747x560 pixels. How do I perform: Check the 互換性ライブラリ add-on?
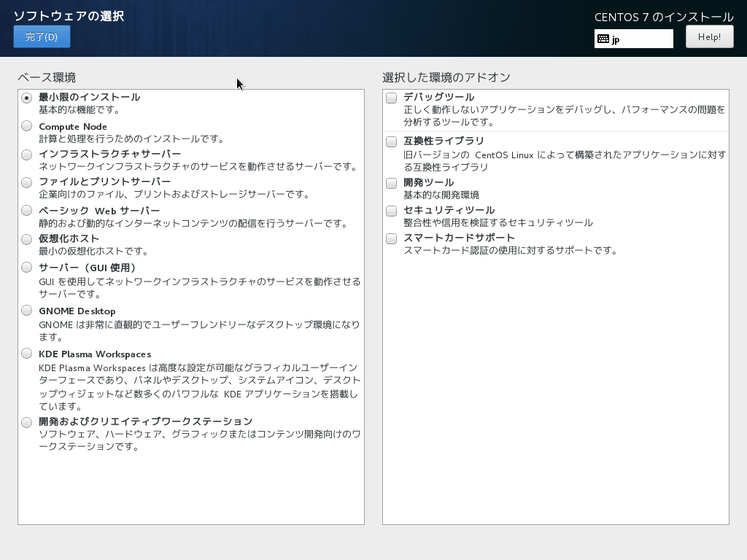point(391,141)
